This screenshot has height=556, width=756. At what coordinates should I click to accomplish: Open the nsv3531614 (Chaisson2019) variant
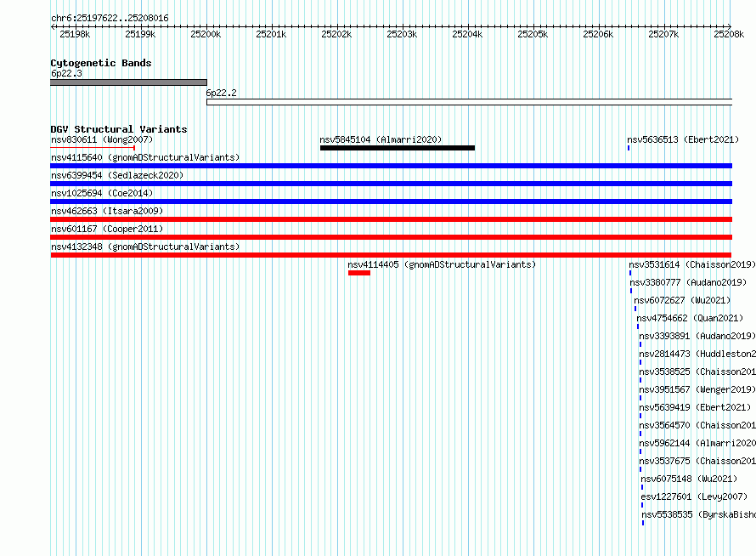(692, 264)
